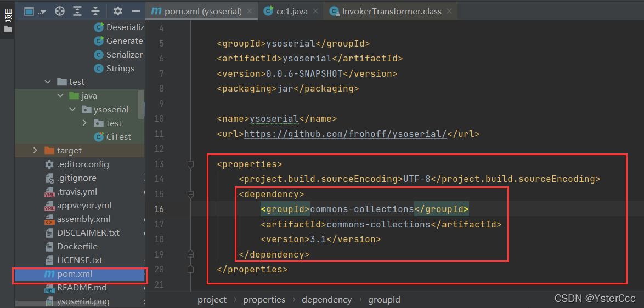The height and width of the screenshot is (308, 644).
Task: Click the fold end marker at line 19
Action: click(x=190, y=253)
